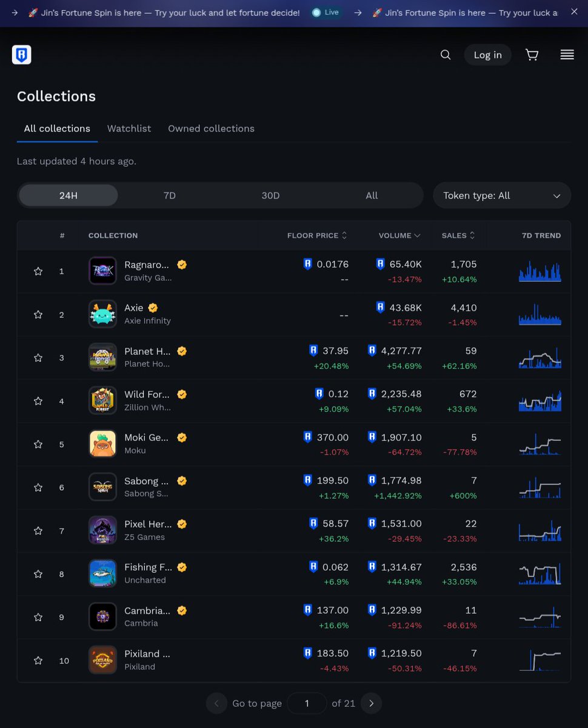Sort by Sales column header
The height and width of the screenshot is (728, 588).
[458, 235]
